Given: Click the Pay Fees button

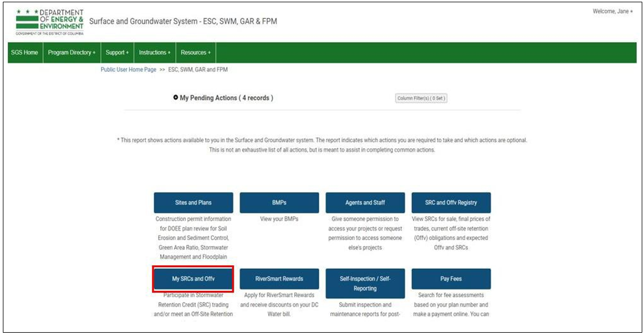Looking at the screenshot, I should click(451, 279).
